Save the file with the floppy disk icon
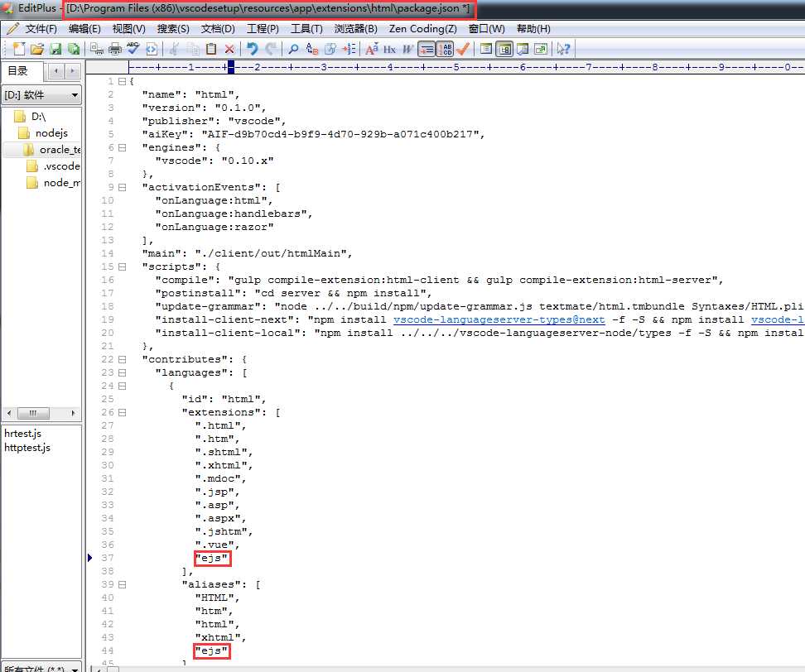 click(55, 49)
